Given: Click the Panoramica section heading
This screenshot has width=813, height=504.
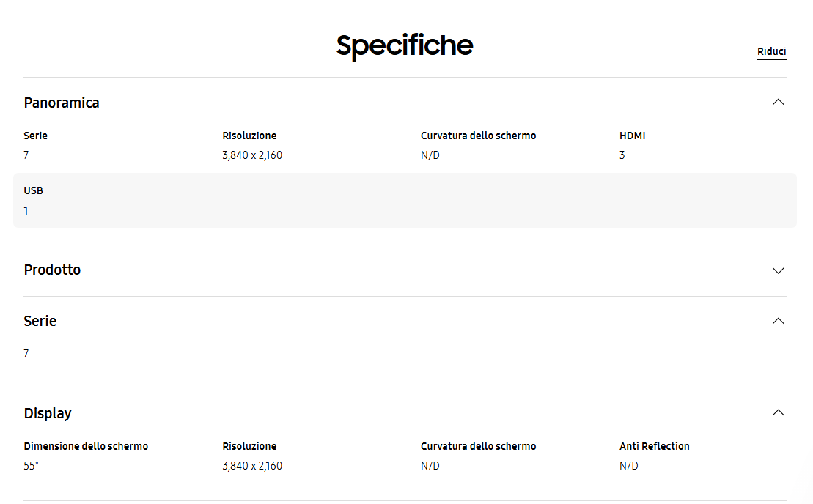Looking at the screenshot, I should (62, 103).
